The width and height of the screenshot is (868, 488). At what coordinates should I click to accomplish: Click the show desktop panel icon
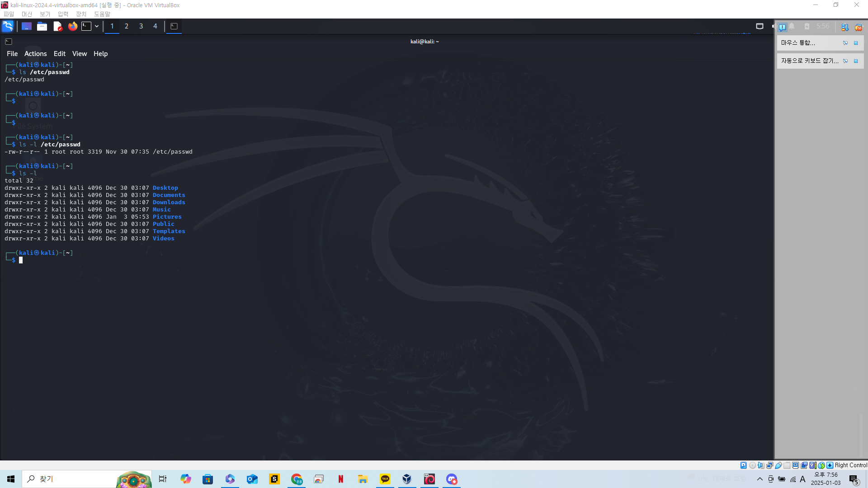click(27, 26)
